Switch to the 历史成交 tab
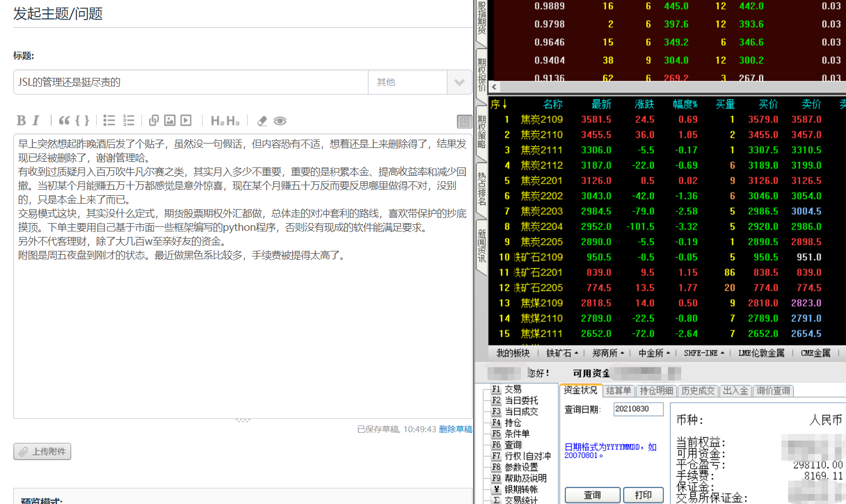 tap(698, 391)
